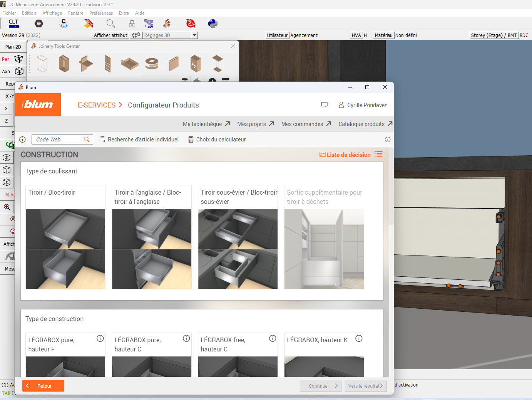Select Sortie supplémentaire pour tiroir à déchets
Screen dimensions: 532x400
click(x=324, y=237)
